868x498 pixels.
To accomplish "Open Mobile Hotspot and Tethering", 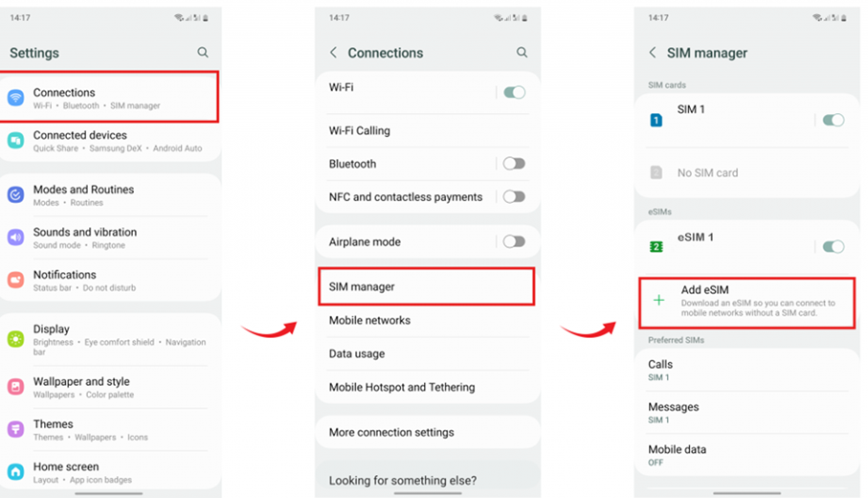I will 402,387.
